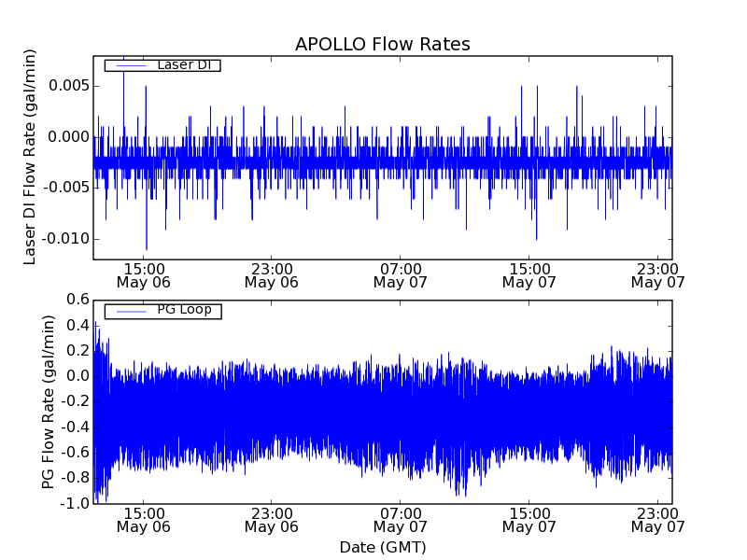Image resolution: width=747 pixels, height=560 pixels.
Task: Click the deepest negative spike in Laser DI plot
Action: coord(146,247)
